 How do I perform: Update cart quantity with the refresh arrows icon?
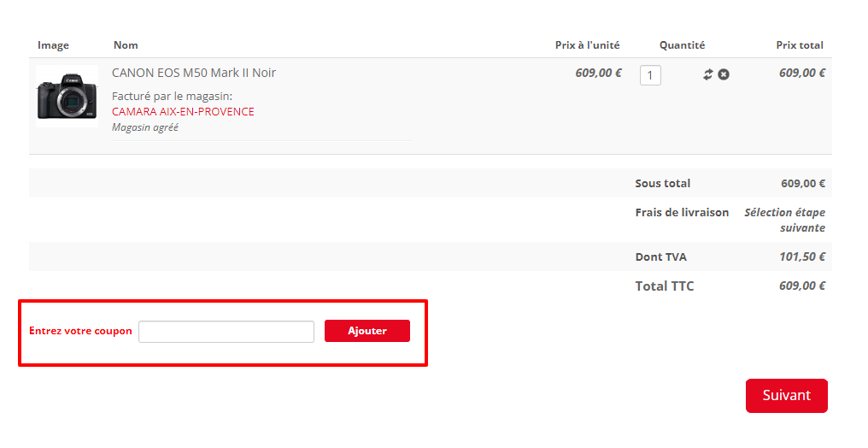click(708, 74)
